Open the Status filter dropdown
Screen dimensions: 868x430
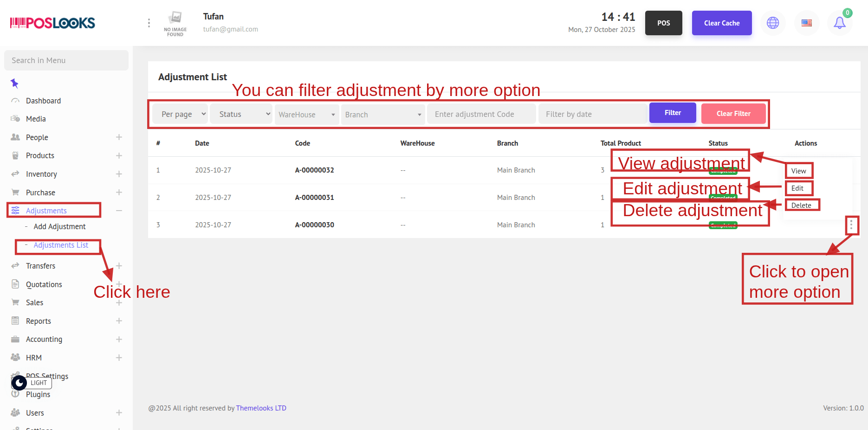coord(241,114)
